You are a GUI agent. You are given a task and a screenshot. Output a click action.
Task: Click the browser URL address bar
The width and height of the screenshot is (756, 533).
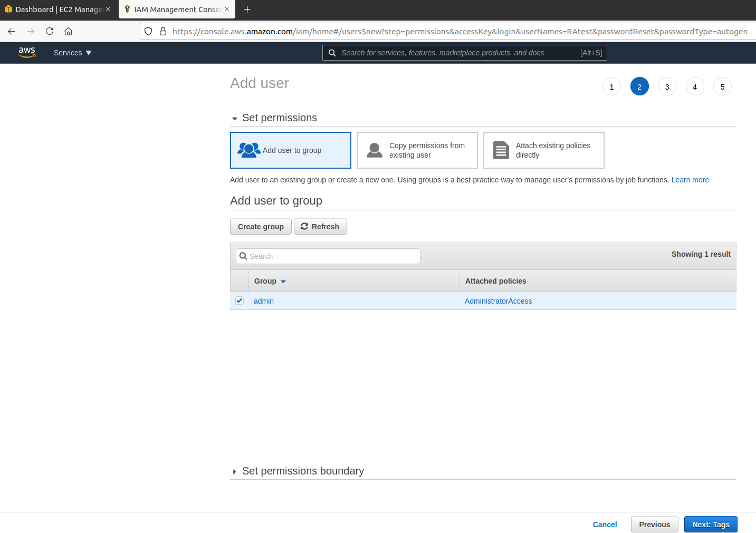coord(459,32)
